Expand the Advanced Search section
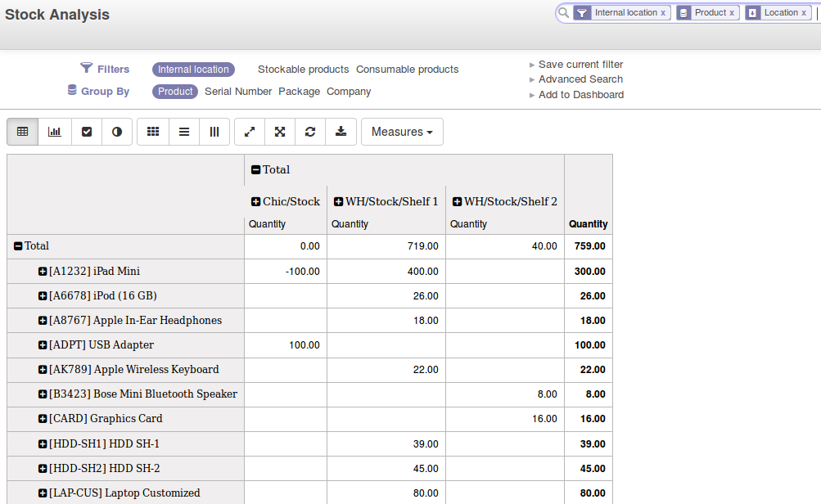The width and height of the screenshot is (821, 504). pos(580,79)
